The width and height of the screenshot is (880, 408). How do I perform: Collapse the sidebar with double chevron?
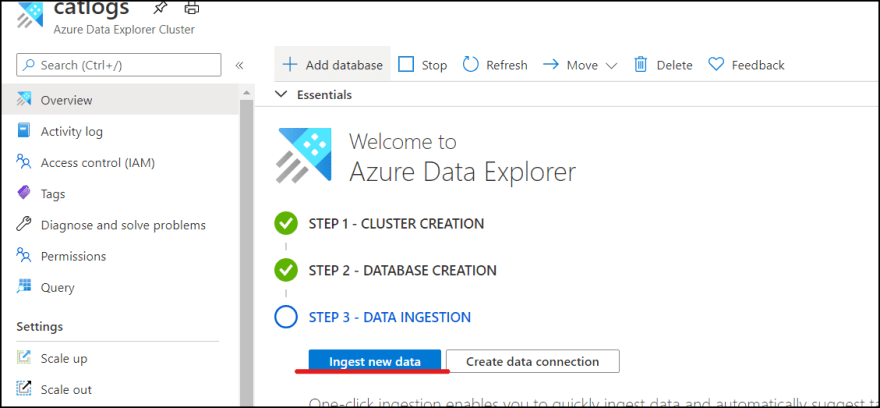click(239, 65)
